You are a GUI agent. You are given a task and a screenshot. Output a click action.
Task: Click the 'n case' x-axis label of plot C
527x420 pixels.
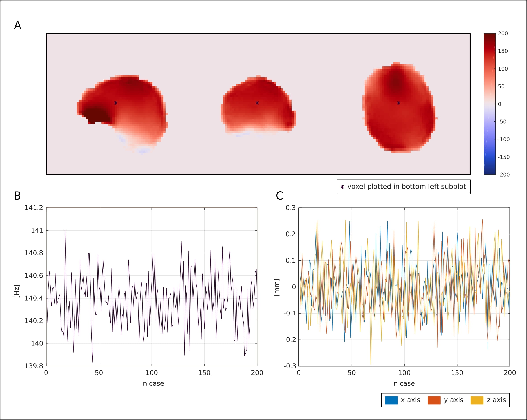point(404,383)
